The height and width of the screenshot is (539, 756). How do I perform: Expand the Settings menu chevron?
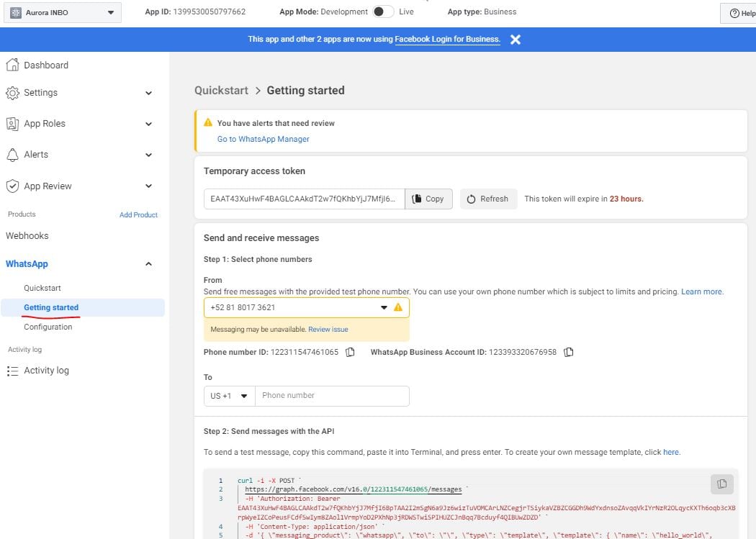(x=148, y=93)
